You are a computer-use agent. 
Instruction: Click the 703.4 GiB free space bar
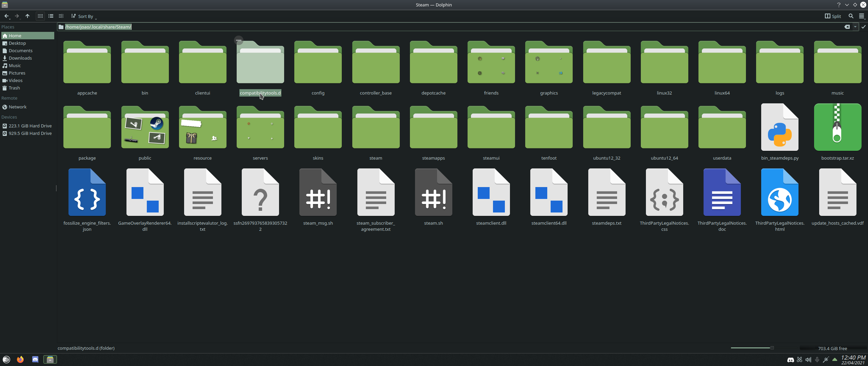833,348
